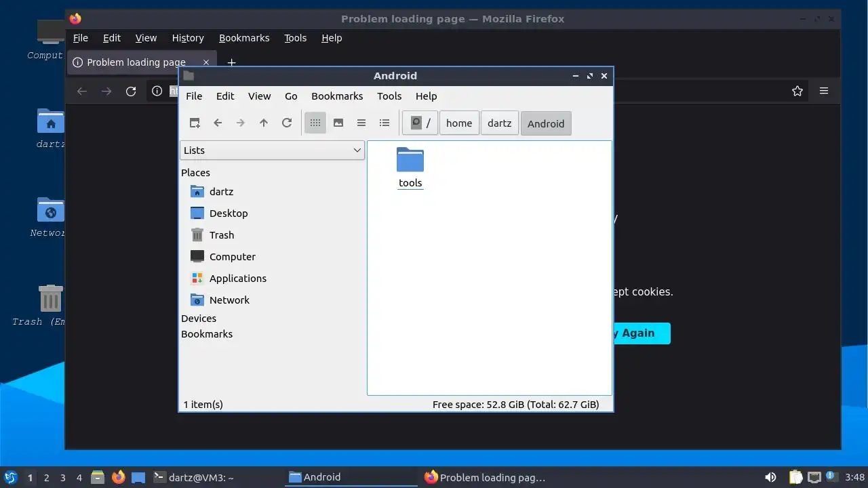Reload the Firefox page
This screenshot has width=868, height=488.
tap(131, 91)
